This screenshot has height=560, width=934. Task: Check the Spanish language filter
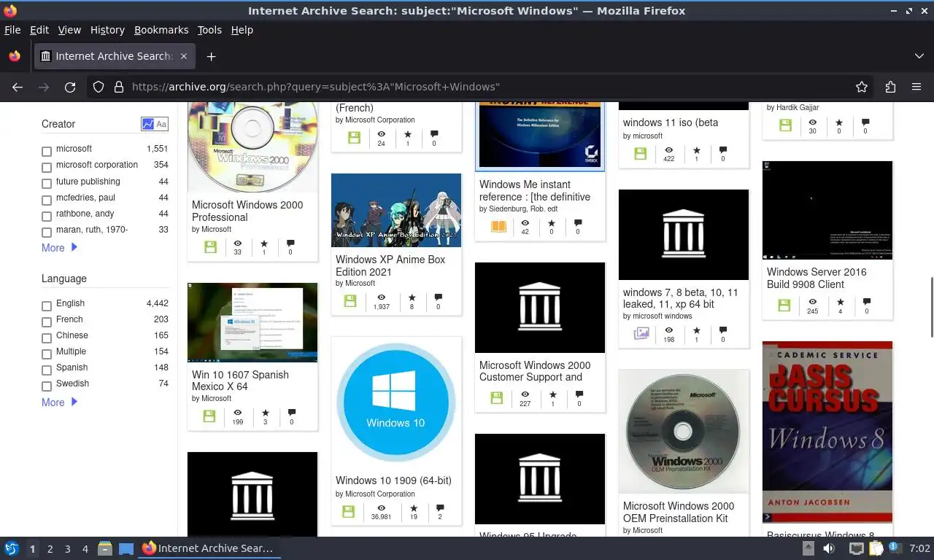point(47,370)
